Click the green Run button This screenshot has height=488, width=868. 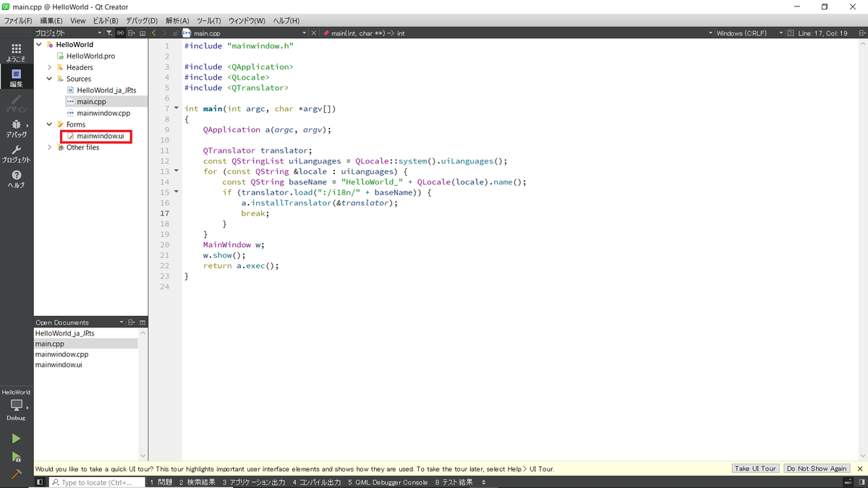(16, 438)
